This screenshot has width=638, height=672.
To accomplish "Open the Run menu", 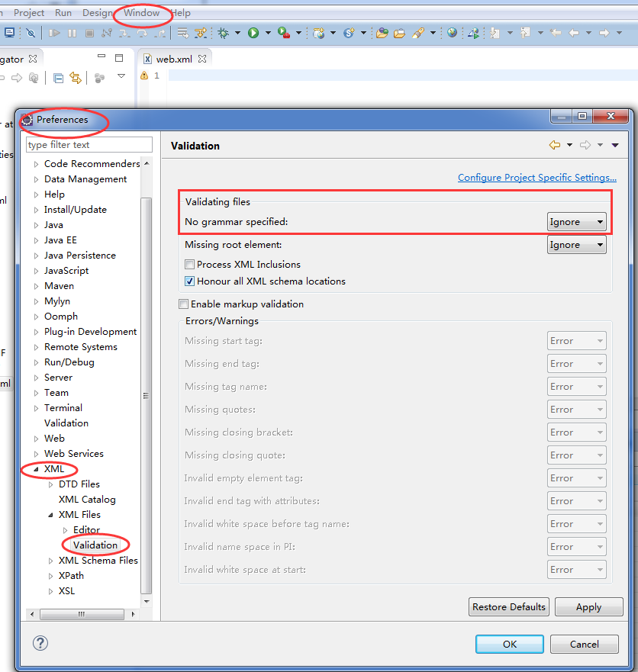I will pyautogui.click(x=63, y=13).
